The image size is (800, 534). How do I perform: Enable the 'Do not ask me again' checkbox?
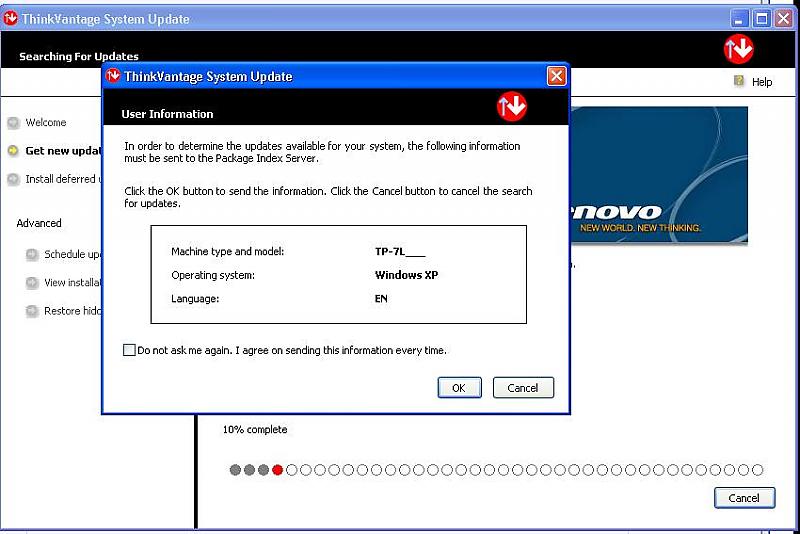129,350
